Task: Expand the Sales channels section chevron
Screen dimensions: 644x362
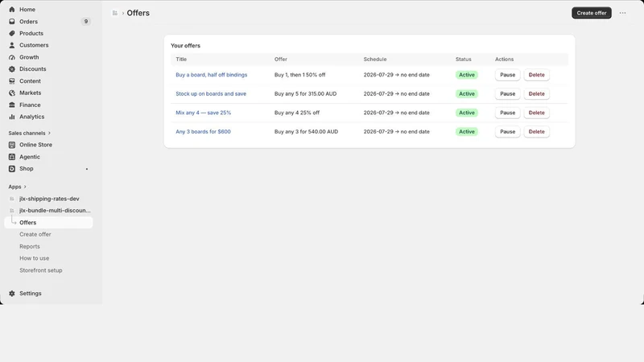Action: click(49, 133)
